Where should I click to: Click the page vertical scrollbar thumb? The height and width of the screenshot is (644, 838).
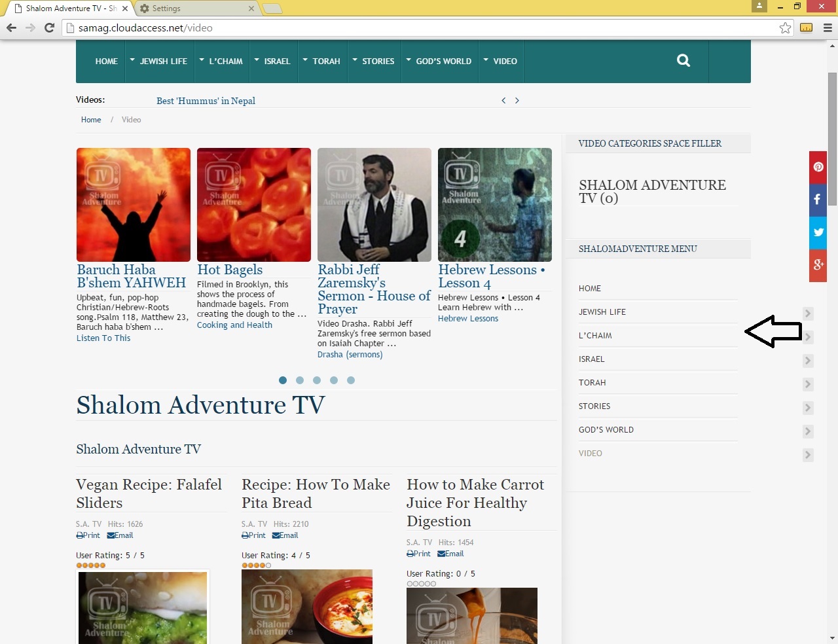coord(832,137)
